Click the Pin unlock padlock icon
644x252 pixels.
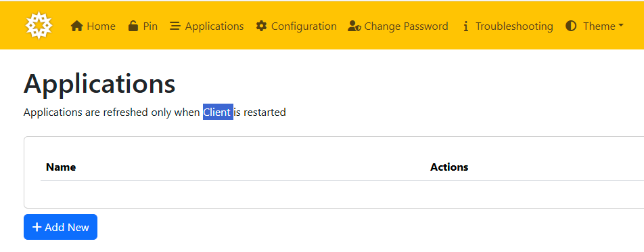coord(133,26)
